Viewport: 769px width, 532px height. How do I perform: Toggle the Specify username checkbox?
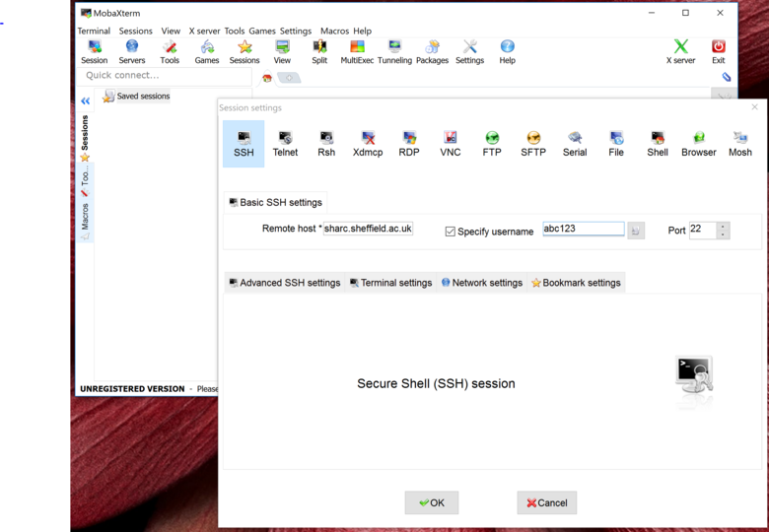[450, 232]
